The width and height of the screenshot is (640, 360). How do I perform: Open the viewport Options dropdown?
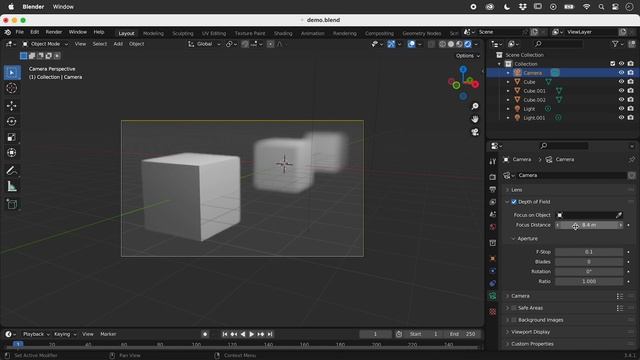[468, 56]
